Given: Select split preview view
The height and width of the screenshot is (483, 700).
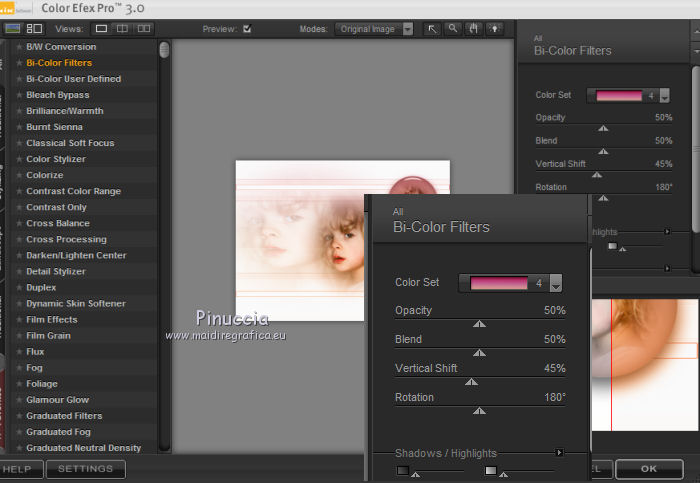Looking at the screenshot, I should (x=122, y=29).
